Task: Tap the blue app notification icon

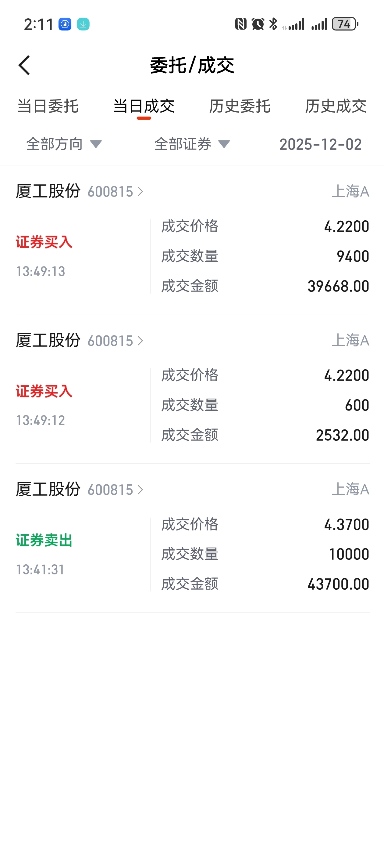Action: click(65, 24)
